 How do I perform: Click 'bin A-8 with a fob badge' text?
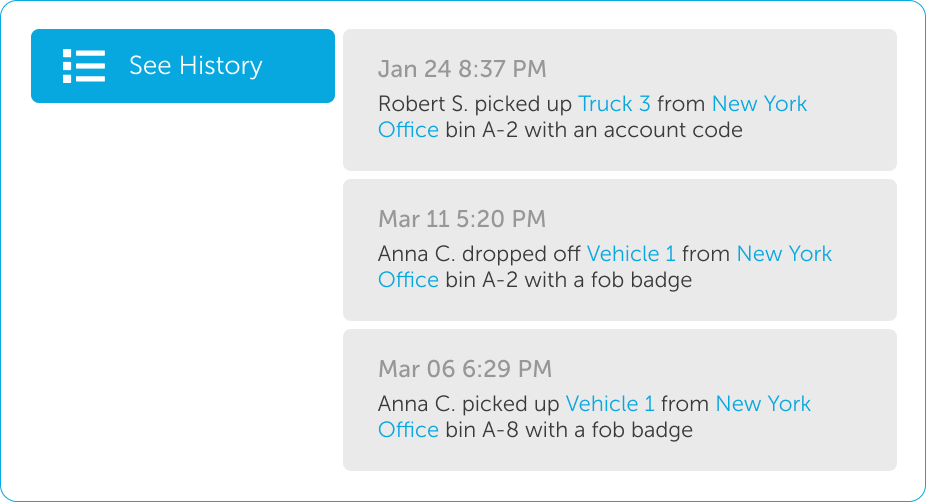[568, 430]
